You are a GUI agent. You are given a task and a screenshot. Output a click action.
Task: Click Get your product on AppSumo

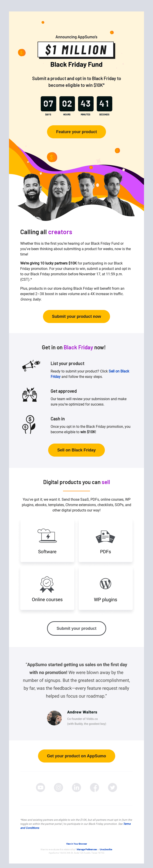tap(76, 756)
